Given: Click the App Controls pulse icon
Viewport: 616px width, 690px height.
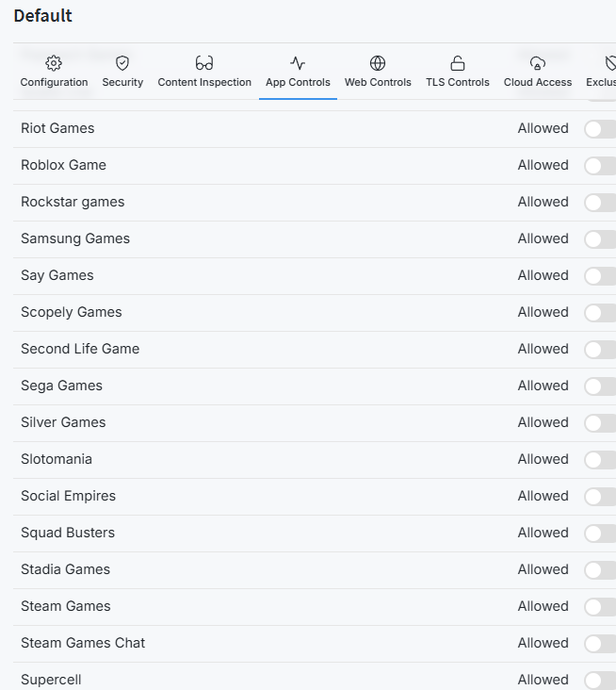Looking at the screenshot, I should click(x=298, y=63).
